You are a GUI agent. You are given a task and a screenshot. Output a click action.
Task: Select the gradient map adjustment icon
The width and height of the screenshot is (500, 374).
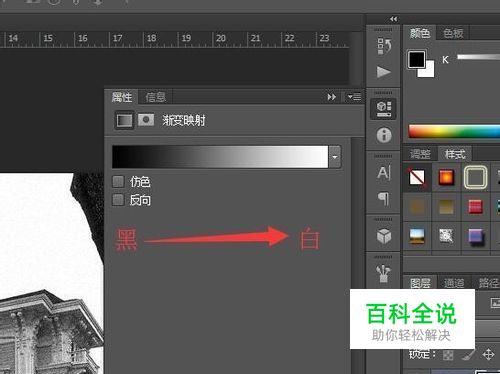pyautogui.click(x=124, y=120)
